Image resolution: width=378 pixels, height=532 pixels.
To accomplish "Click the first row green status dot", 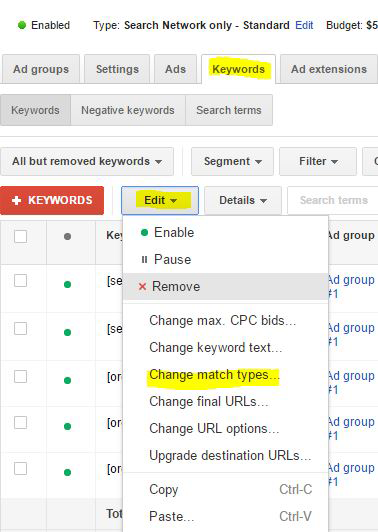I will coord(68,284).
